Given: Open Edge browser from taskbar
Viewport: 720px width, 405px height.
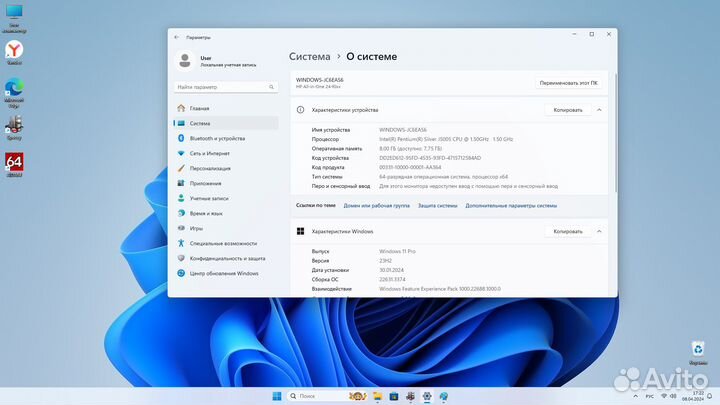Looking at the screenshot, I should pos(444,396).
